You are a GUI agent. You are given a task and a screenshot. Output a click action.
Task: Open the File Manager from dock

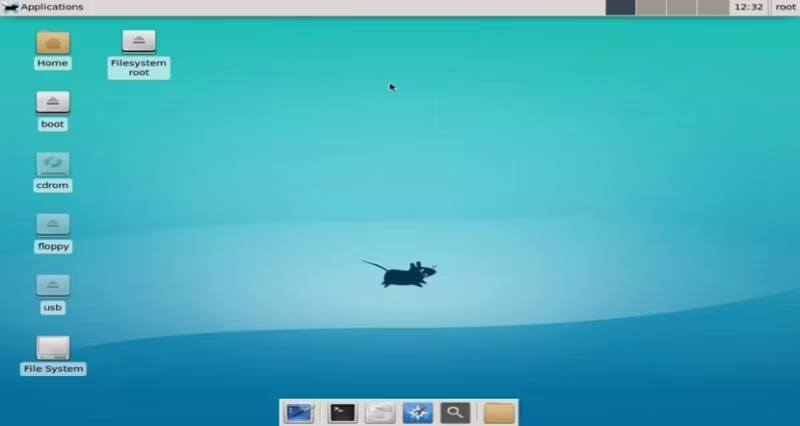(380, 413)
